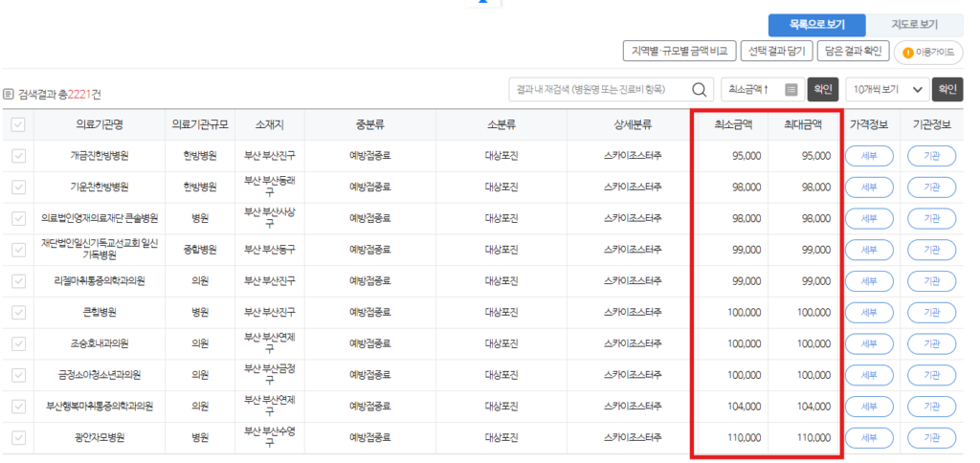Toggle checkbox for 기운찬한방병원 row
Viewport: 980px width, 463px height.
18,187
